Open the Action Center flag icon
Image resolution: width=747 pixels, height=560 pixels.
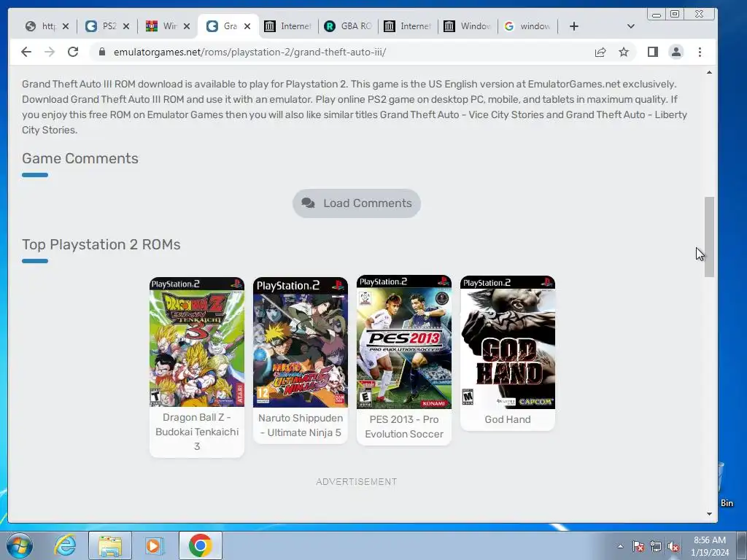tap(638, 547)
